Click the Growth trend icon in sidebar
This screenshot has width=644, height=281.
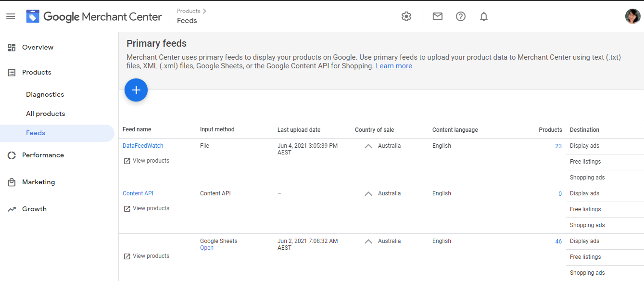coord(12,209)
